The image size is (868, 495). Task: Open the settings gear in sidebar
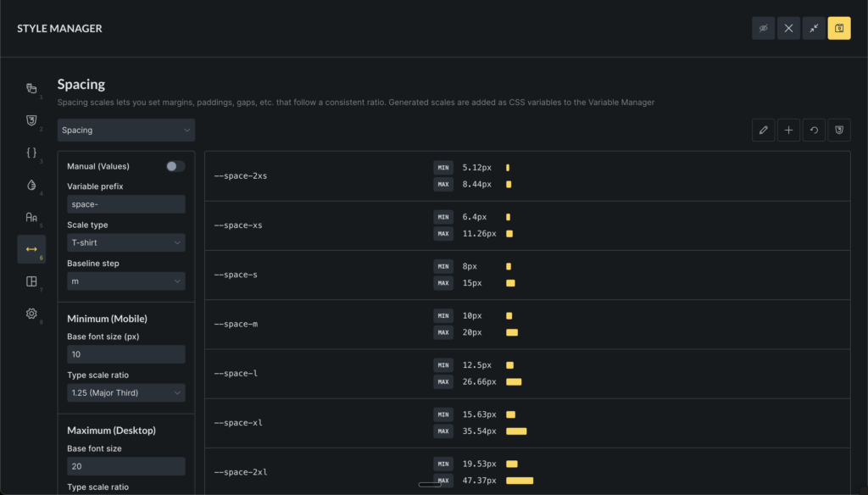(x=31, y=314)
